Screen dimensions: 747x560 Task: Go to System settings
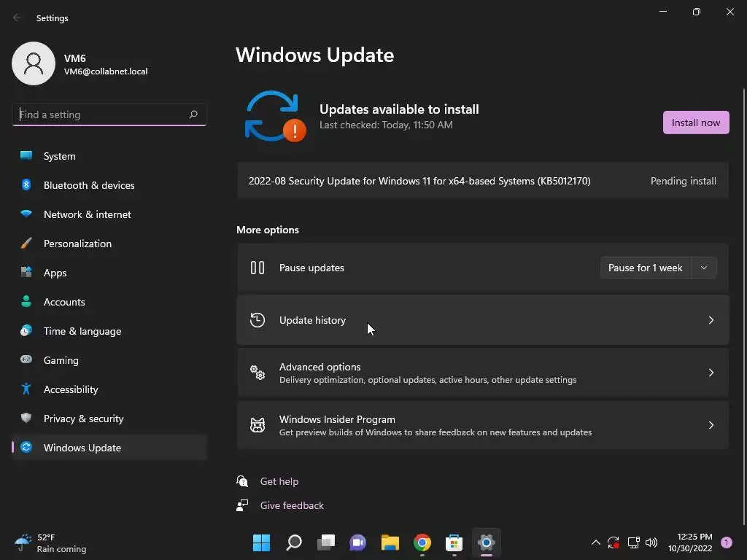point(109,156)
